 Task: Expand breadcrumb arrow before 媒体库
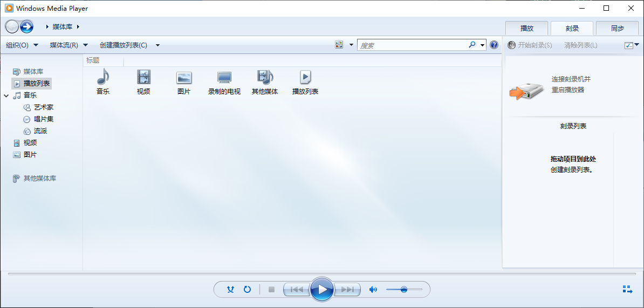(47, 26)
